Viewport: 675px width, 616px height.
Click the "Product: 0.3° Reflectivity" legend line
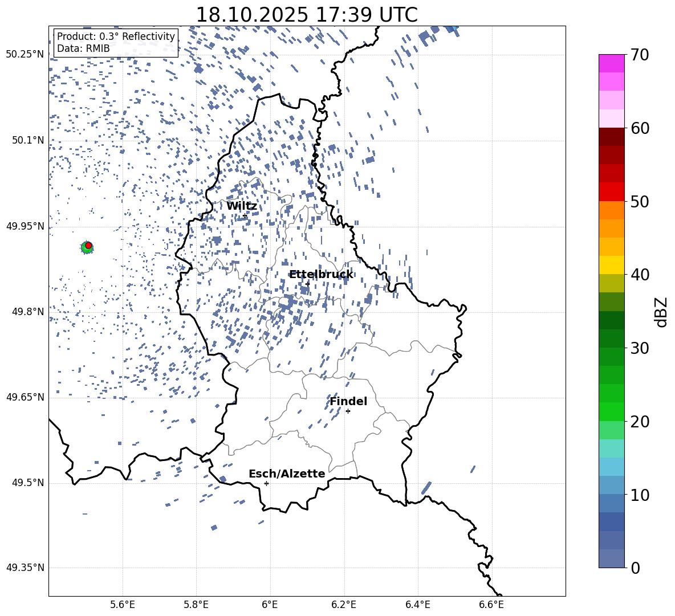116,36
